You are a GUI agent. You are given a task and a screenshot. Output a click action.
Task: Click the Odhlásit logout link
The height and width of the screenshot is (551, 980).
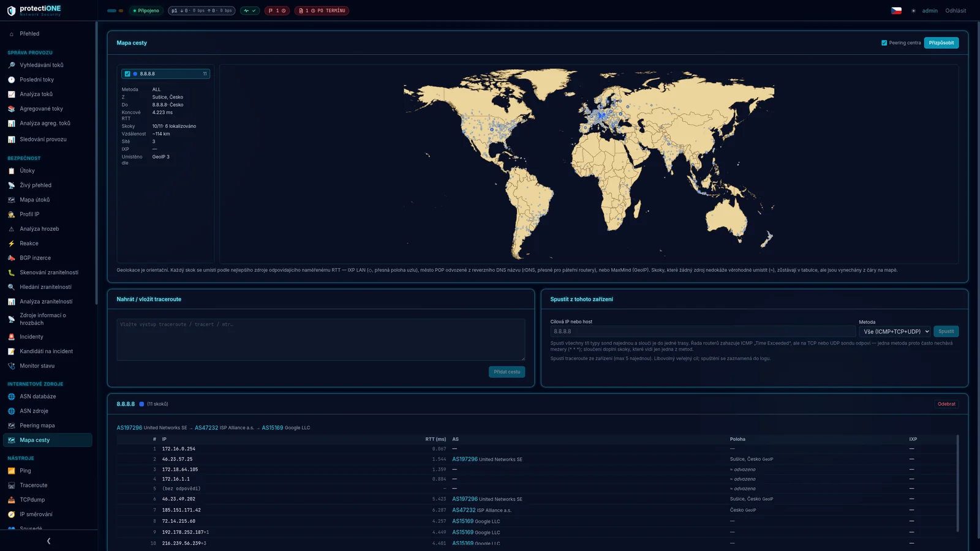coord(956,11)
